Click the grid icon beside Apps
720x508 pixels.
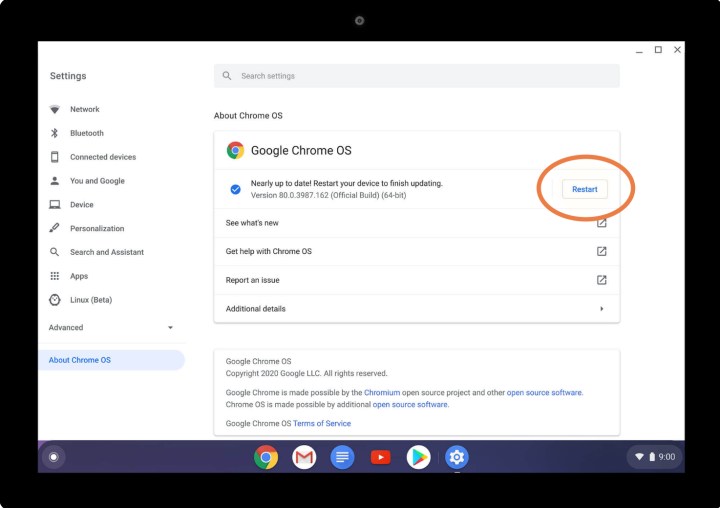55,276
